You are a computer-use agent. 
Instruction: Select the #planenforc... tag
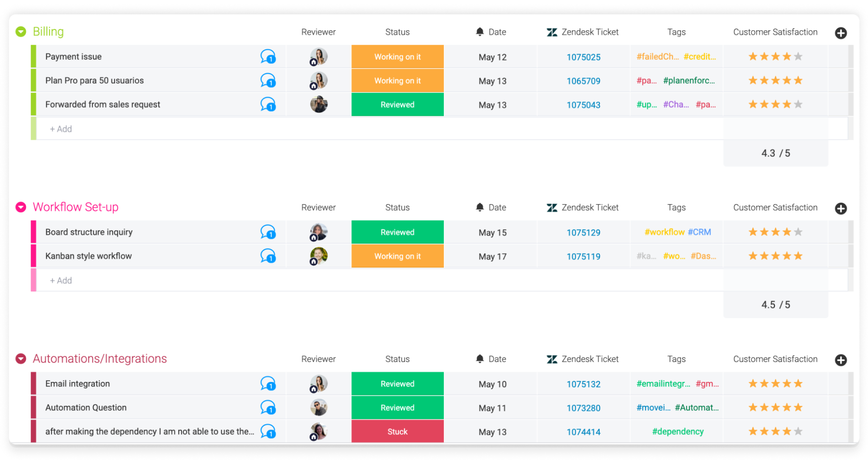pos(689,81)
